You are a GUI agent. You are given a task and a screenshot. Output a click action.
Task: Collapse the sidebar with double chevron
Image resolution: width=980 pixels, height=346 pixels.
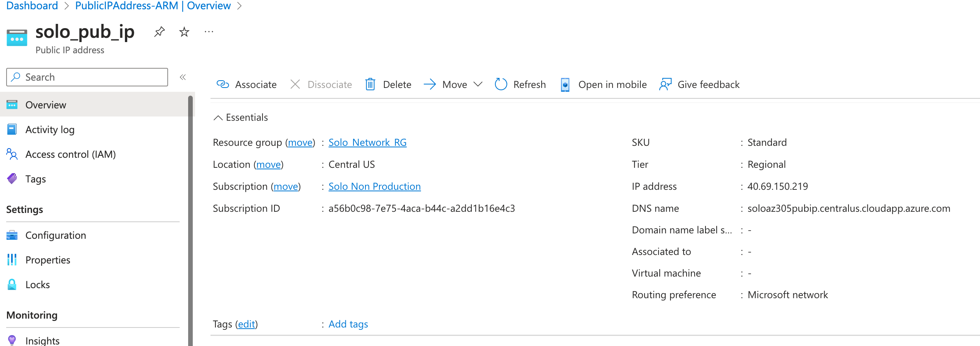(x=183, y=77)
